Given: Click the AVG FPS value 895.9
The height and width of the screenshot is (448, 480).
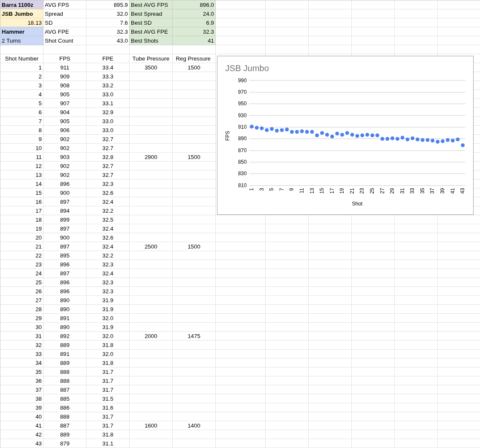Looking at the screenshot, I should tap(108, 5).
